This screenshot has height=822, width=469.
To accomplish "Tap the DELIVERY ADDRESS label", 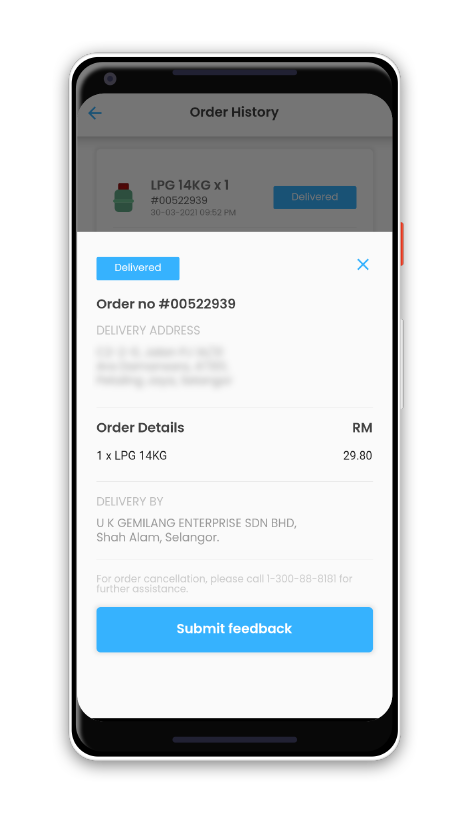I will [x=148, y=331].
